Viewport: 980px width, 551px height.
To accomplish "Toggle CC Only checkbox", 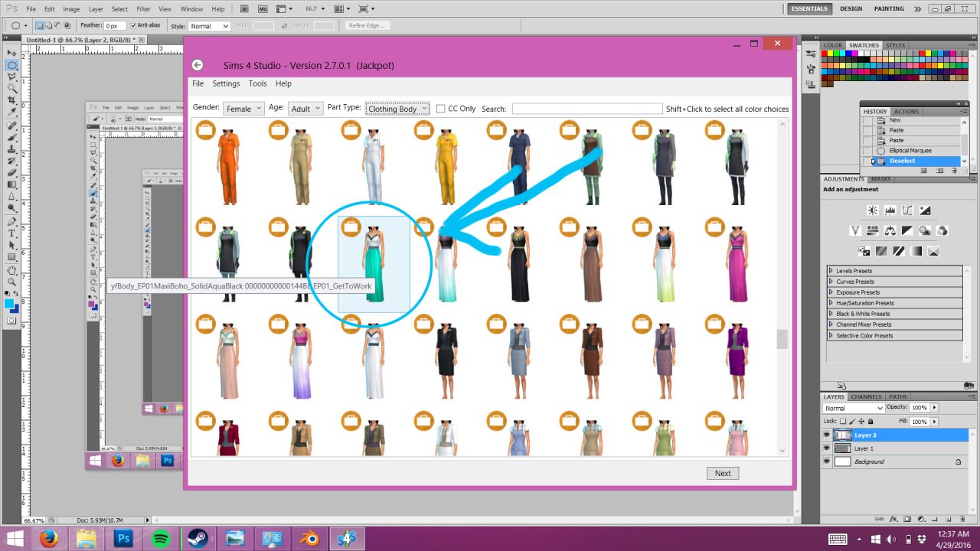I will tap(441, 109).
